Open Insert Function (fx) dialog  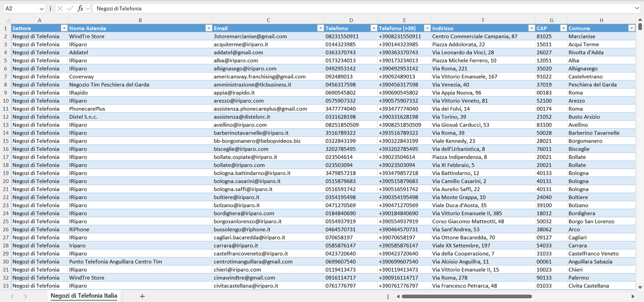80,8
